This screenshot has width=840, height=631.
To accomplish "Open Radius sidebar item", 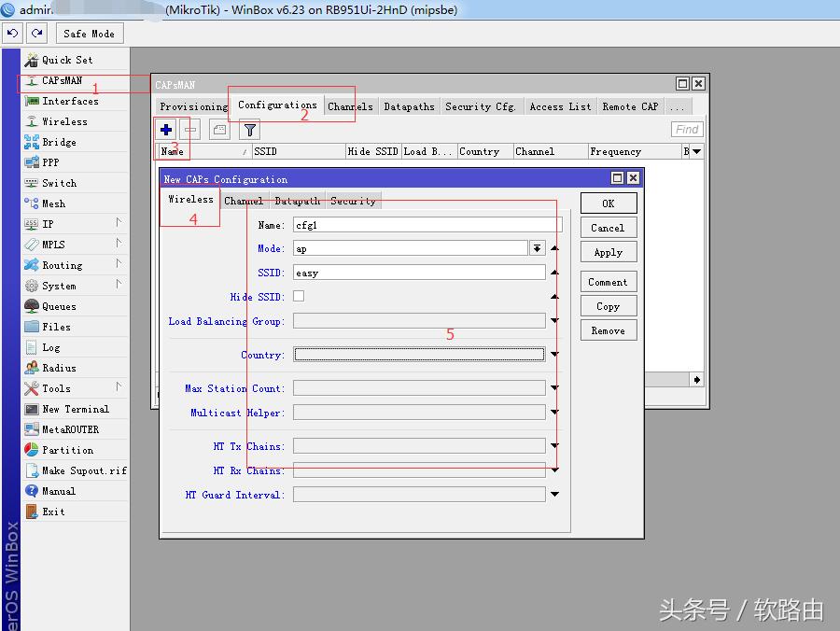I will [76, 368].
